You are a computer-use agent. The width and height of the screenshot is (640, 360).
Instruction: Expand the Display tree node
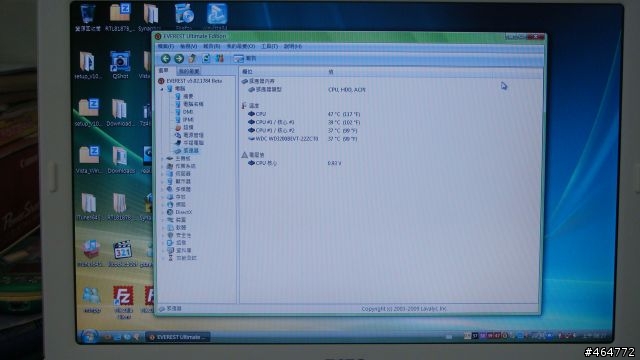coord(163,181)
